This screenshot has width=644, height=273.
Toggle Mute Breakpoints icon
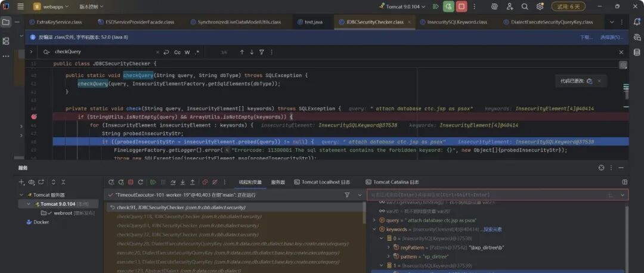pos(215,182)
